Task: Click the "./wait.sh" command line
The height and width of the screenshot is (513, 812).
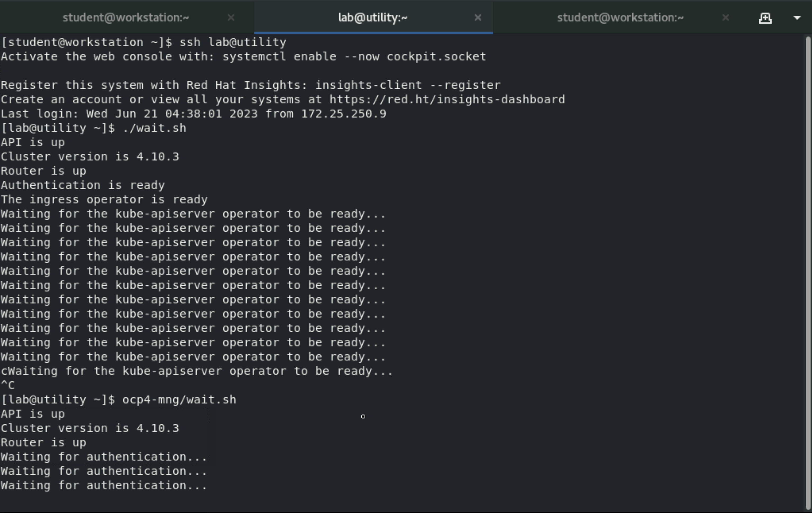Action: pyautogui.click(x=155, y=128)
